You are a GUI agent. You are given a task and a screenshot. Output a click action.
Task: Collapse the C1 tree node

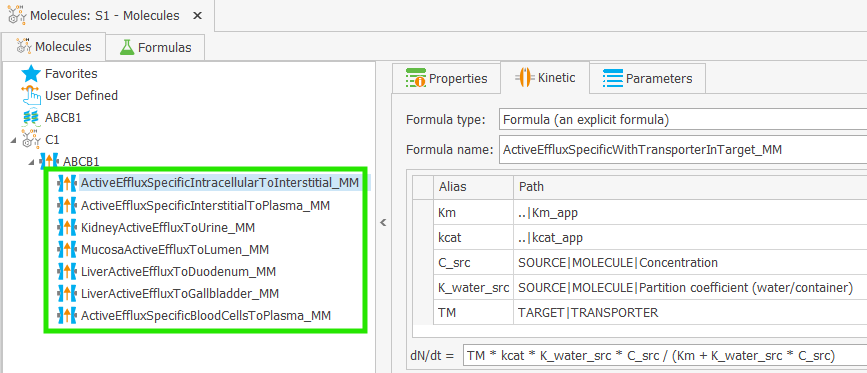tap(13, 140)
